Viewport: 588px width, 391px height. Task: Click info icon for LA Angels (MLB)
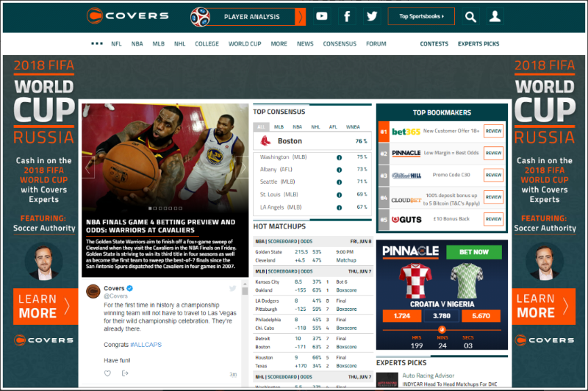339,208
